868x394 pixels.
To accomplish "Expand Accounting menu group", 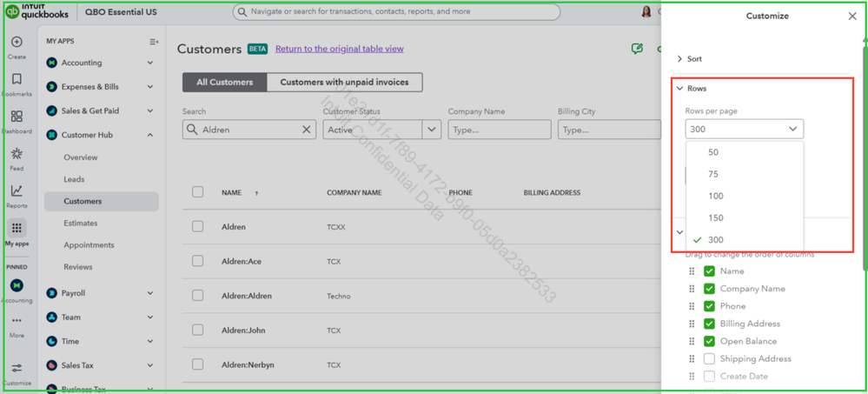I will click(150, 63).
